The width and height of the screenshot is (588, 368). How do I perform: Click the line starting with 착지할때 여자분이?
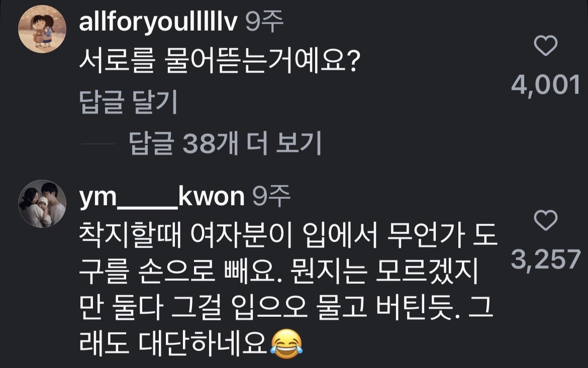tap(288, 236)
